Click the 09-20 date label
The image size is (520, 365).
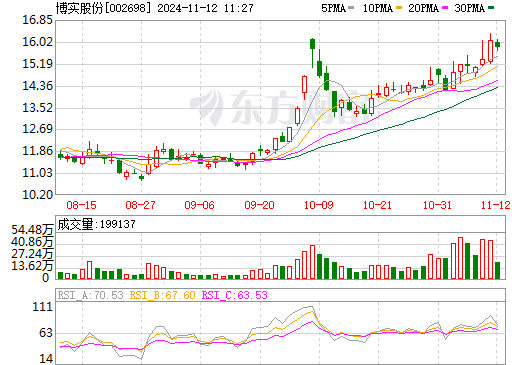pyautogui.click(x=259, y=205)
